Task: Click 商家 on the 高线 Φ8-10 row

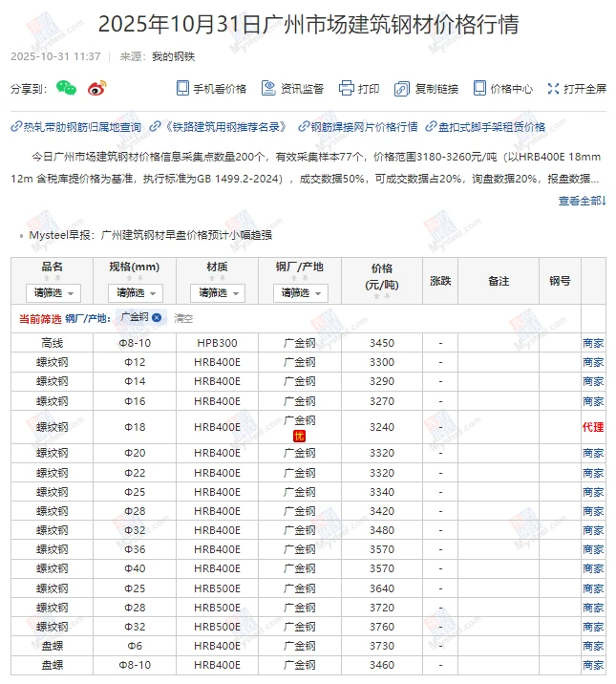Action: click(593, 343)
